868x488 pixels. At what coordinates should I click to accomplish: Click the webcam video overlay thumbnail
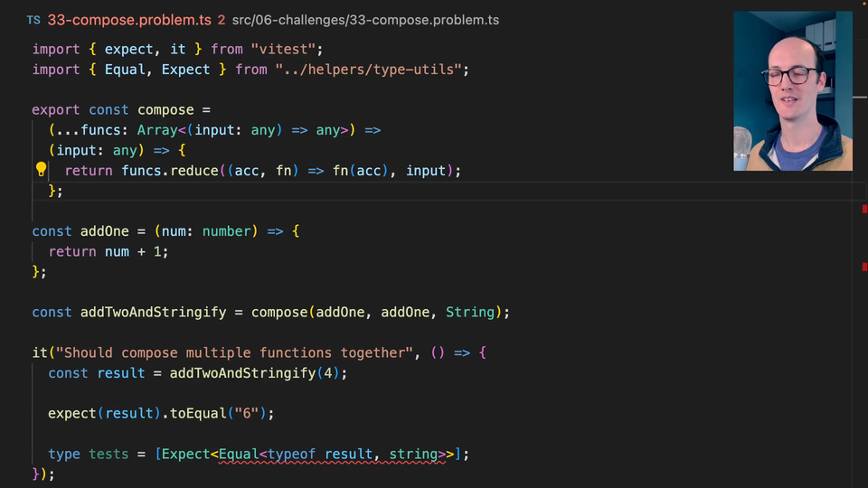click(x=792, y=90)
